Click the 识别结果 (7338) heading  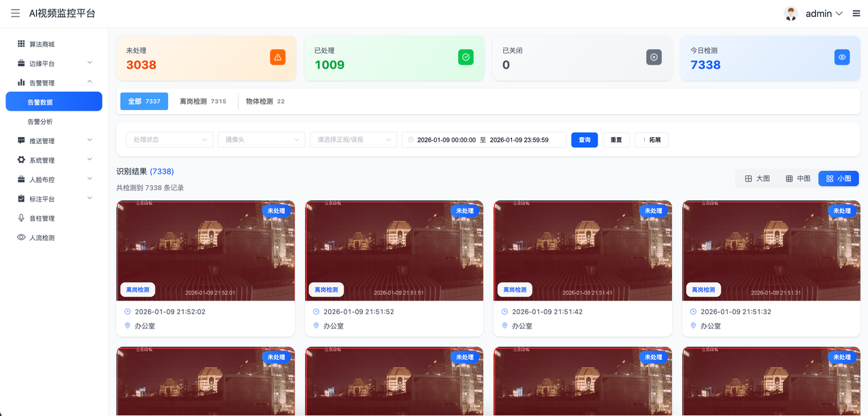(x=145, y=172)
